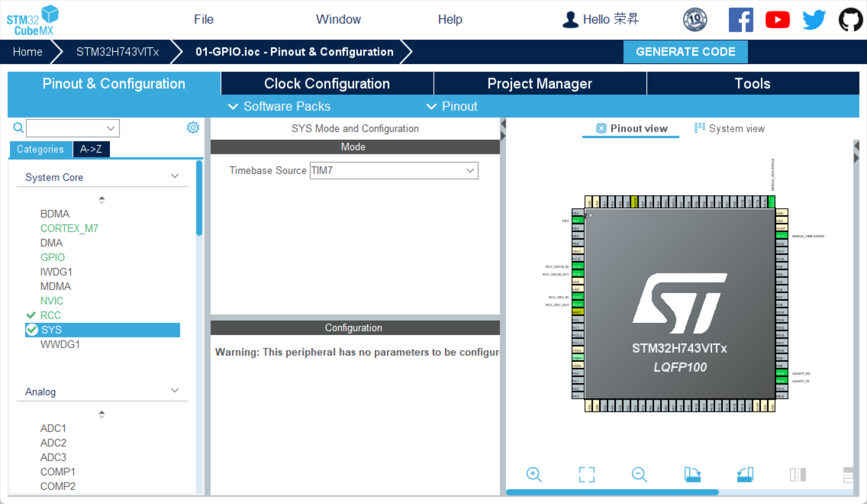Click the green RCC_OSC_IN pin PH0

coord(578,297)
